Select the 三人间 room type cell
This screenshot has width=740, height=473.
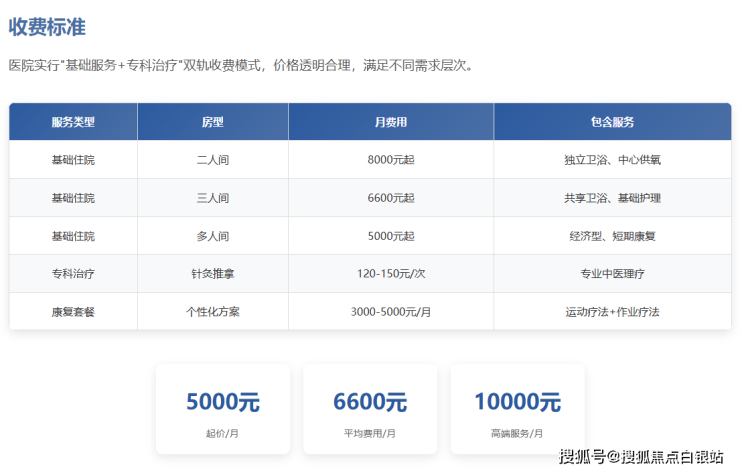click(212, 198)
